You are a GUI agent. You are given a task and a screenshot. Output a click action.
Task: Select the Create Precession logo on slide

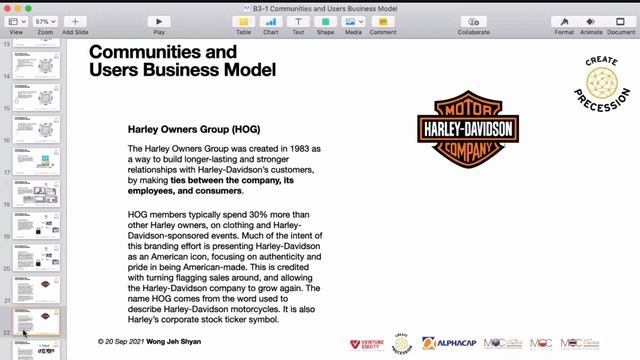[x=602, y=84]
